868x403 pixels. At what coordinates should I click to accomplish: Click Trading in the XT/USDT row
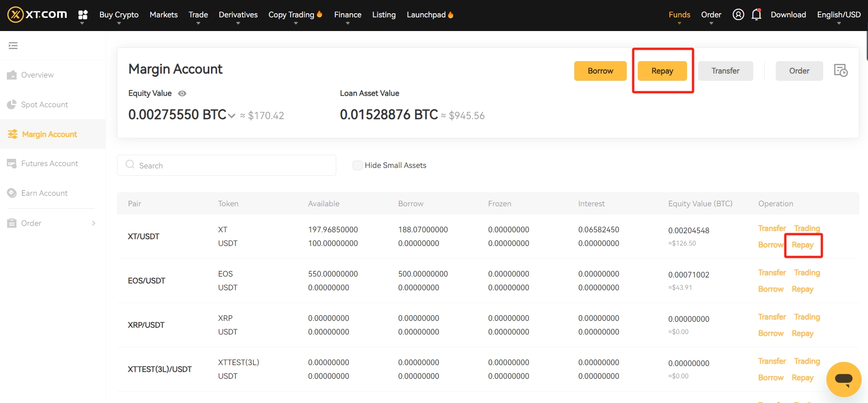click(x=807, y=228)
